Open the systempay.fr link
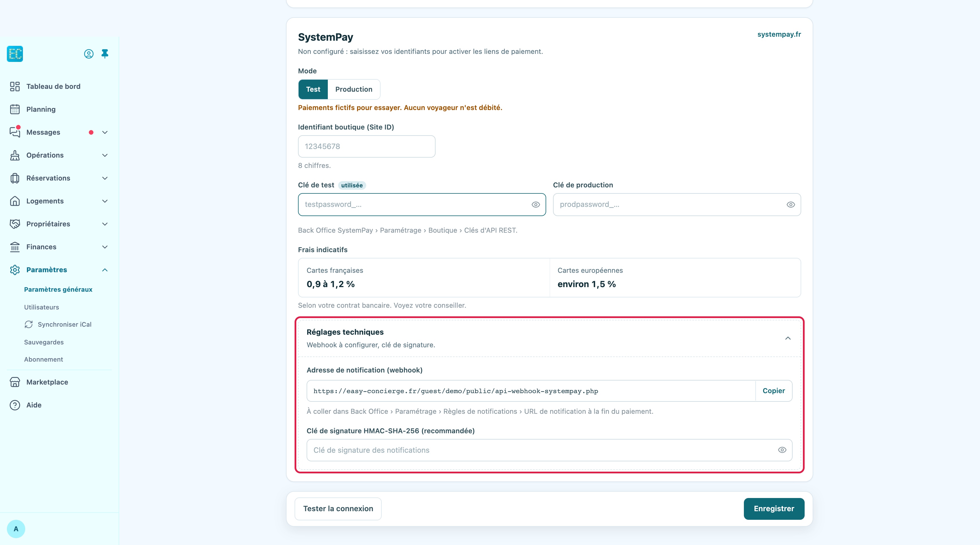 coord(779,34)
